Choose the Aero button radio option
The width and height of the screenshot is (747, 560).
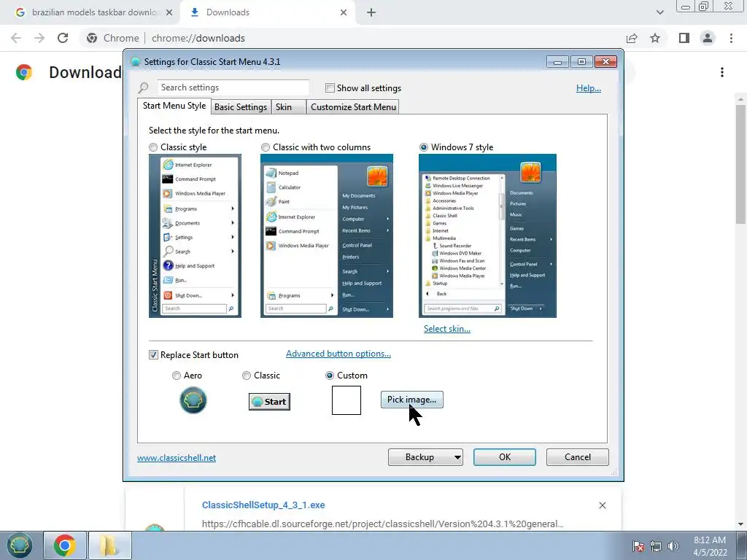click(177, 376)
